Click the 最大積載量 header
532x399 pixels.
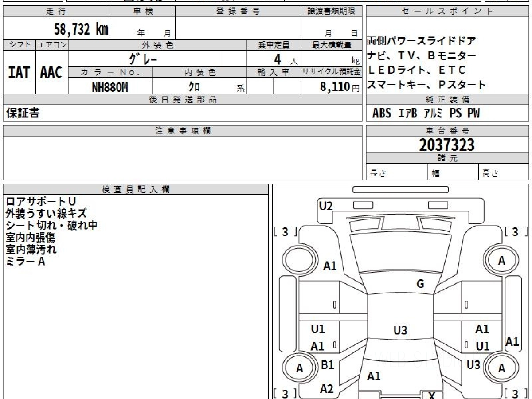click(x=332, y=45)
